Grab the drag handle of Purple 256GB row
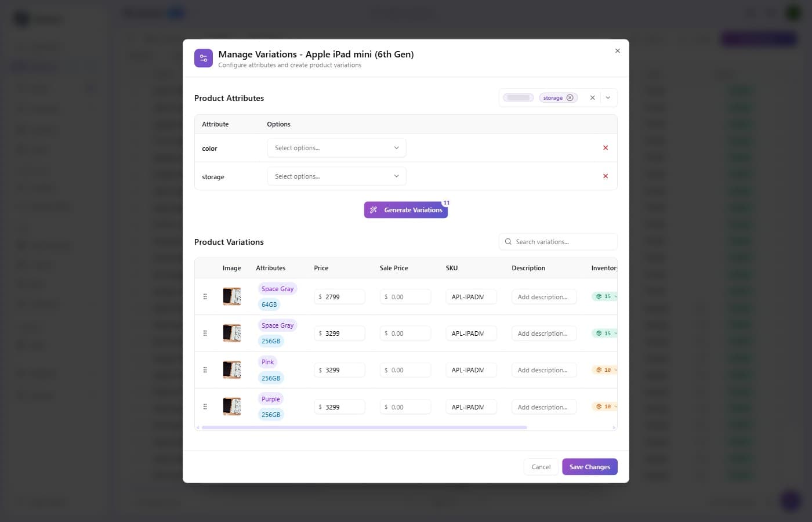This screenshot has height=522, width=812. click(x=205, y=407)
